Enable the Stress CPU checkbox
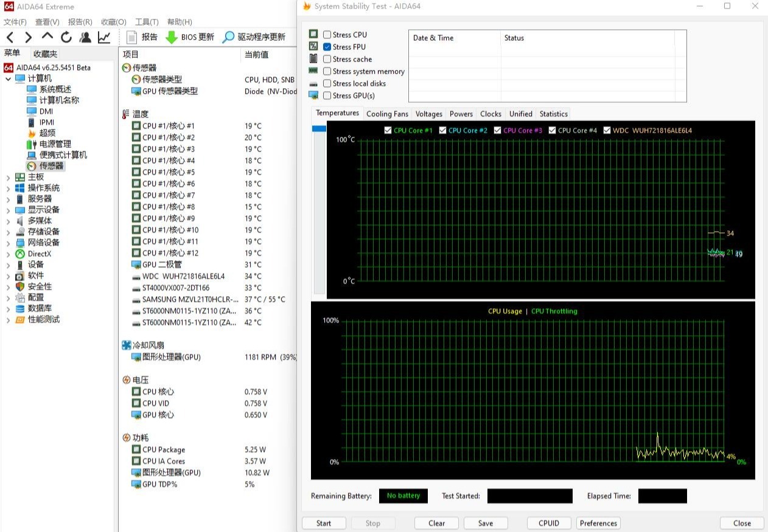This screenshot has height=532, width=768. (327, 35)
